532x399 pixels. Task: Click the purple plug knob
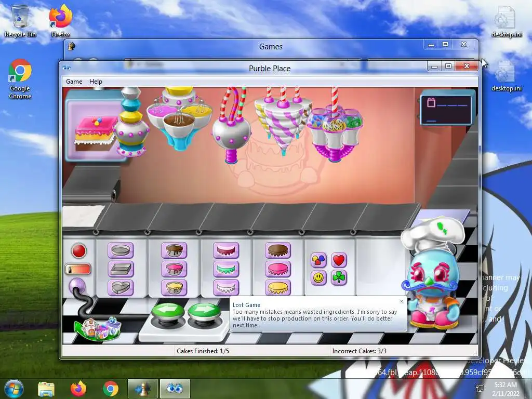pos(77,286)
